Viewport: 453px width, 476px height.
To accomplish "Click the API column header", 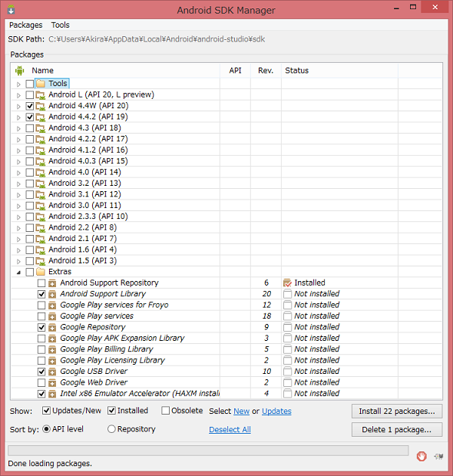I will point(235,71).
